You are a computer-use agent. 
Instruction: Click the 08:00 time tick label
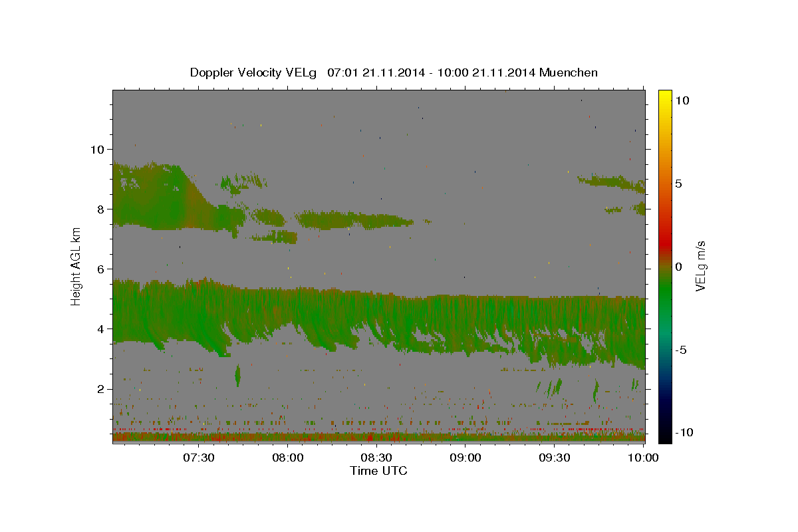(x=288, y=458)
